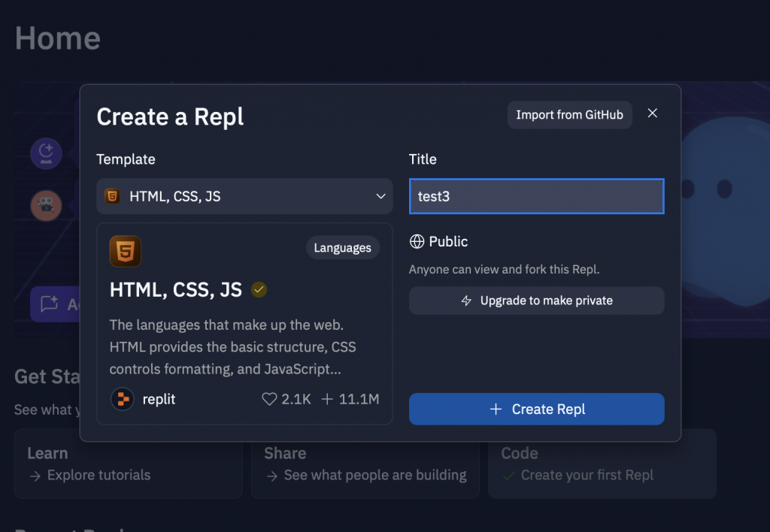Click the replit logo avatar icon

pos(123,399)
